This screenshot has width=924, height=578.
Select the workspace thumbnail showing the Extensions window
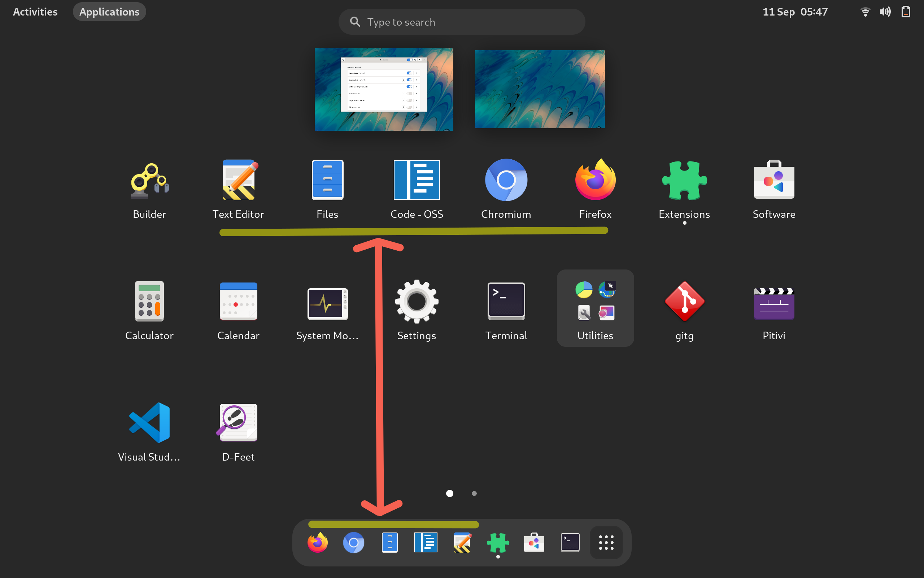tap(384, 89)
